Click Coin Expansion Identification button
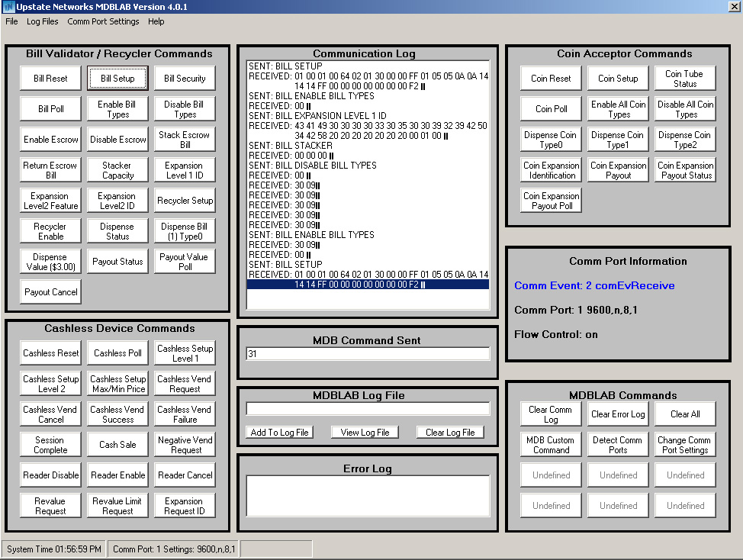 coord(551,170)
